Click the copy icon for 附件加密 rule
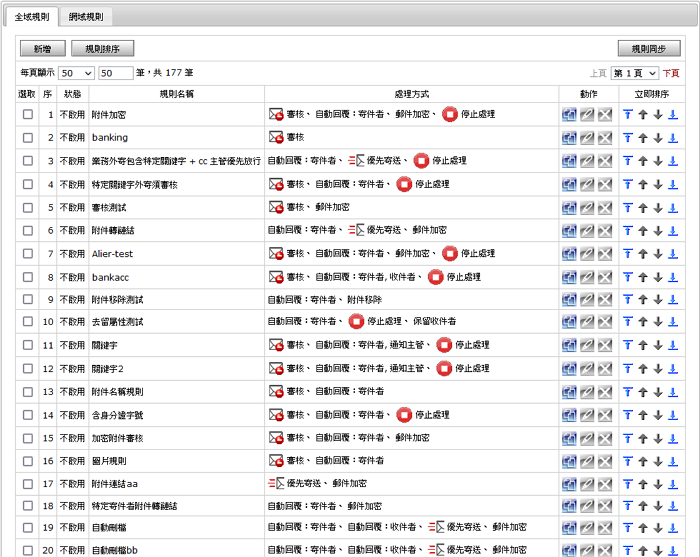Screen dimensions: 700x557 (x=569, y=115)
